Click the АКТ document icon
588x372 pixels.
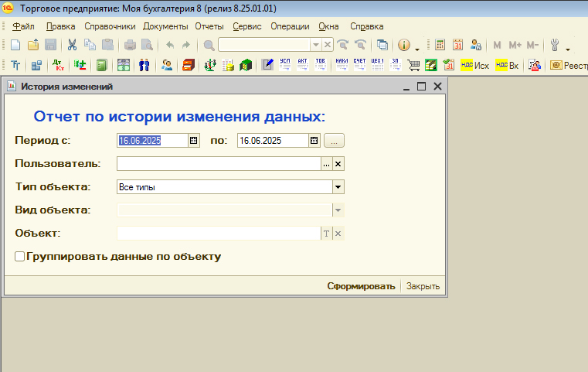(x=303, y=65)
